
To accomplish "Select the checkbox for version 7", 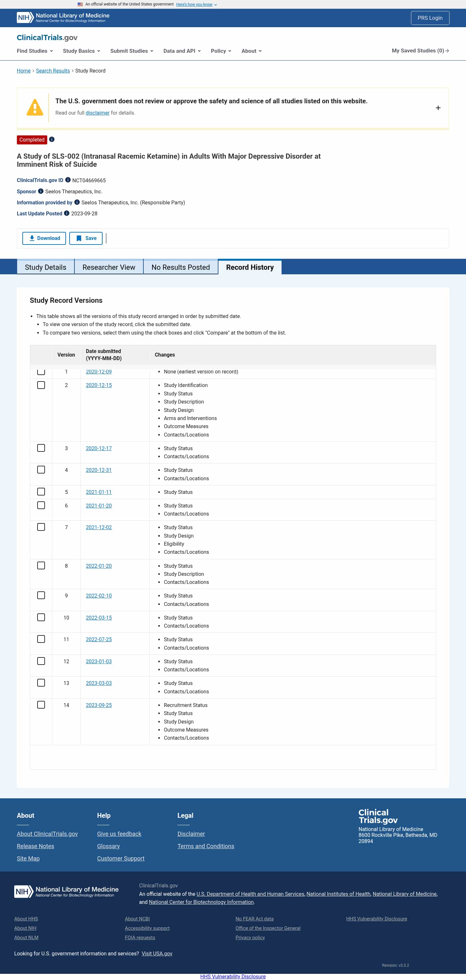I will [41, 527].
